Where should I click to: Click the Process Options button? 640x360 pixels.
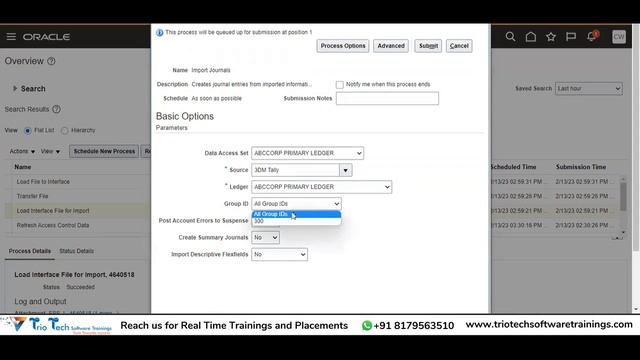click(343, 46)
